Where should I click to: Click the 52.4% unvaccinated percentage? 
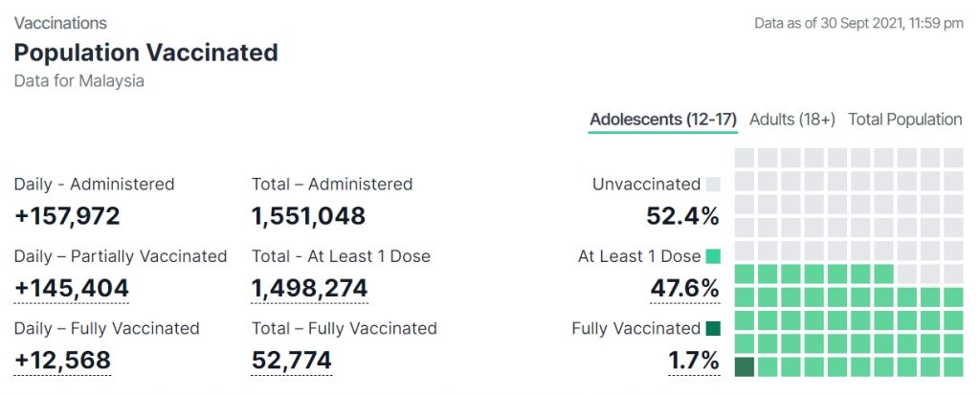click(x=682, y=216)
